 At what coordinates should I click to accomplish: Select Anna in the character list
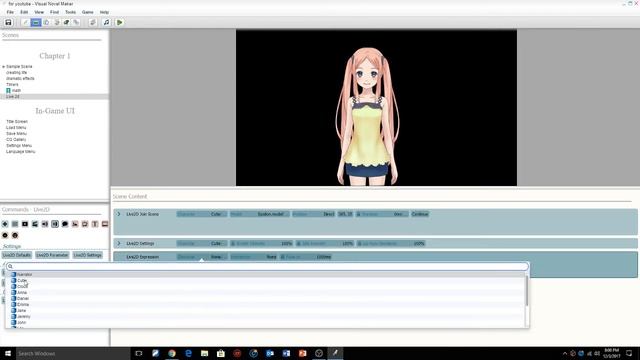(x=266, y=293)
